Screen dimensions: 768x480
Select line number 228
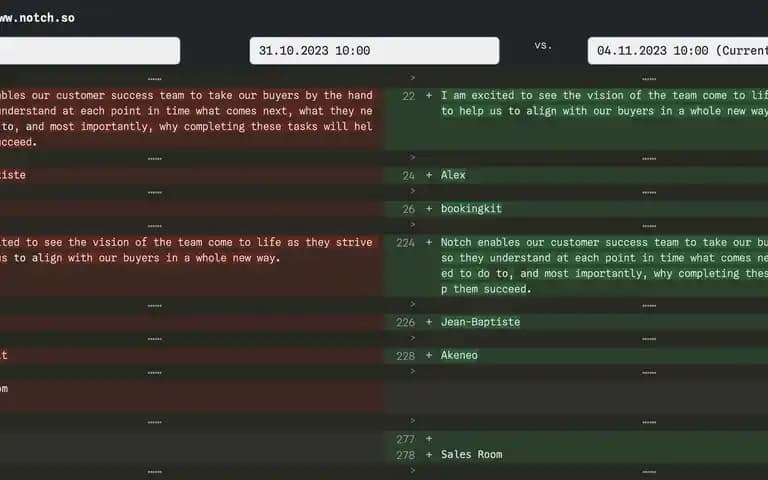click(x=406, y=356)
